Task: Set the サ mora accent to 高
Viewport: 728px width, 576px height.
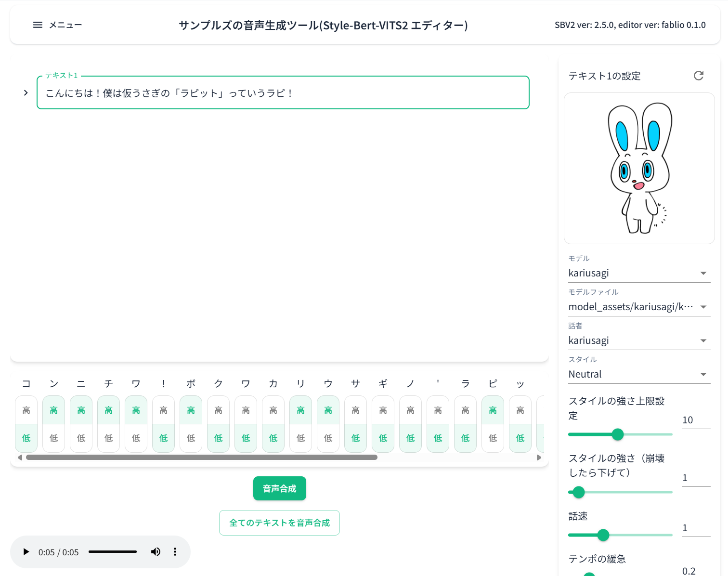Action: point(355,409)
